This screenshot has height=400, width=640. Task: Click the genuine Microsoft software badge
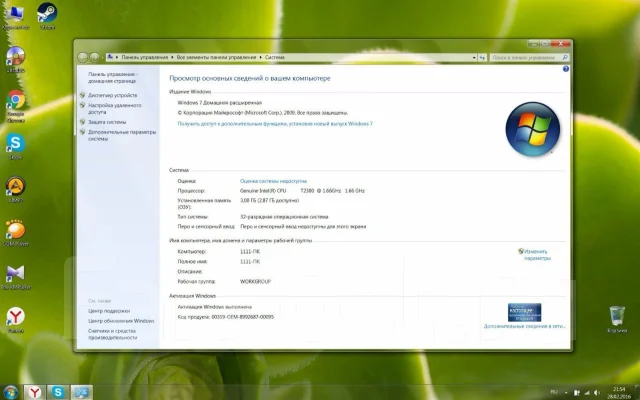pos(524,312)
